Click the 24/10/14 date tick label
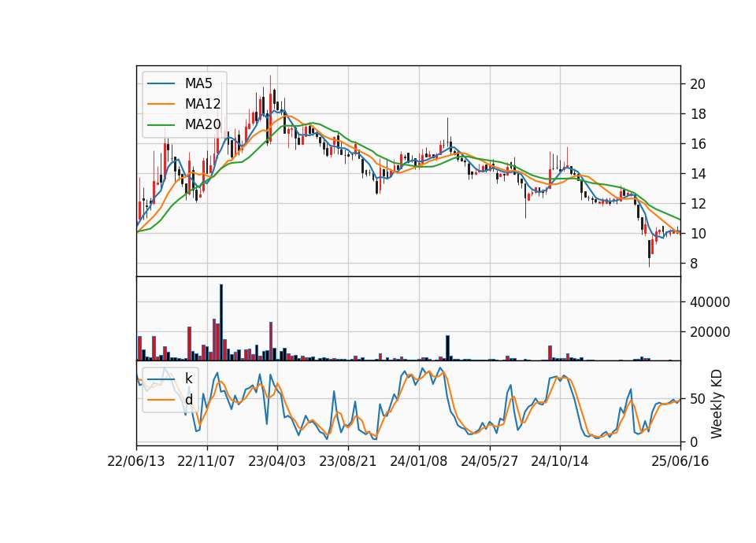The width and height of the screenshot is (756, 543). pos(560,461)
